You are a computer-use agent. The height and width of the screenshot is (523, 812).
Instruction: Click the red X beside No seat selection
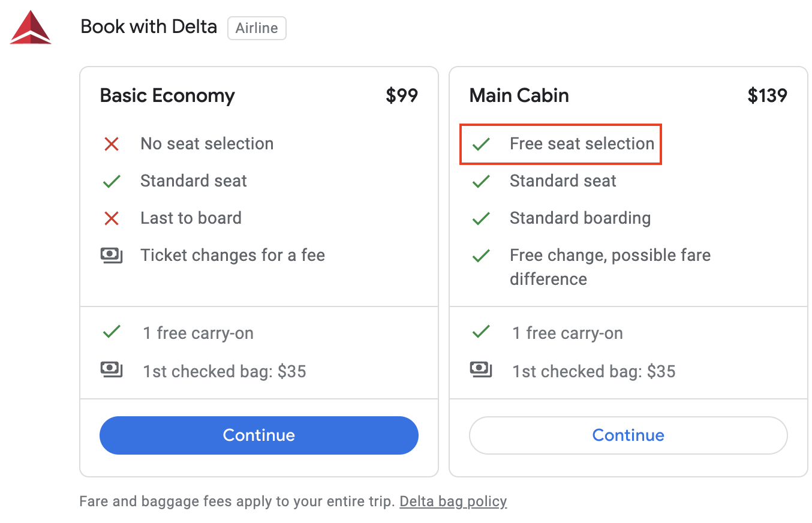112,144
